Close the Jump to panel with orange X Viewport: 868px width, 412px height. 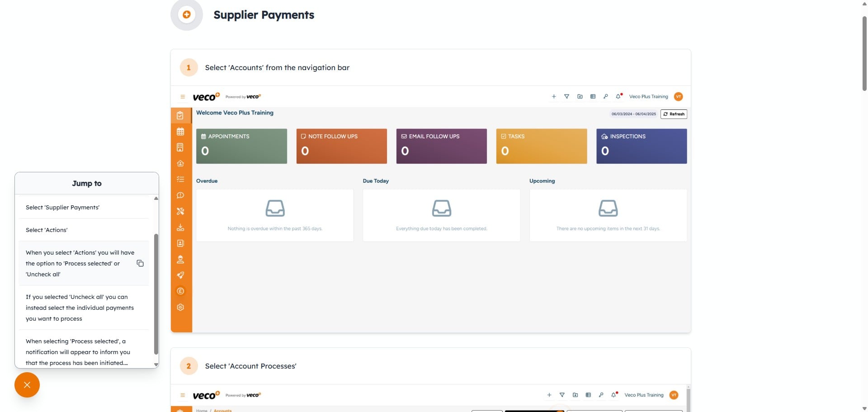click(x=27, y=385)
